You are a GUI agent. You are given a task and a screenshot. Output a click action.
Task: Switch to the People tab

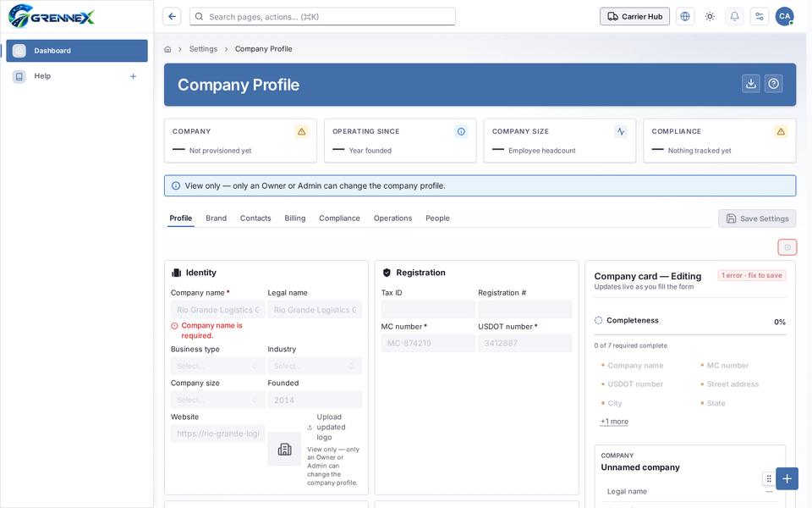click(x=437, y=218)
